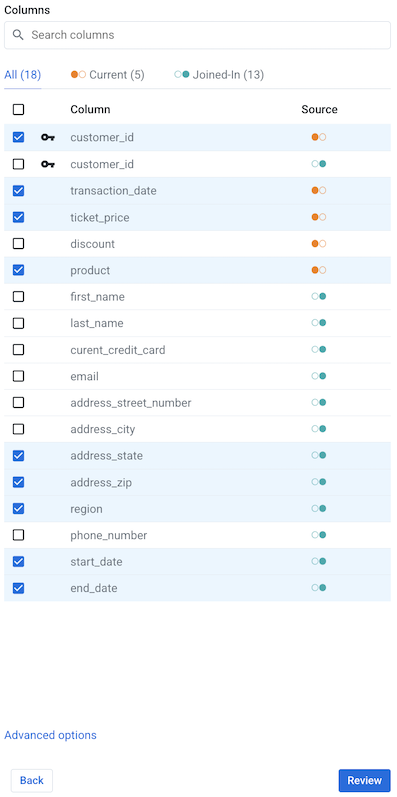Viewport: 397px width, 797px height.
Task: Uncheck the end_date checkbox
Action: [x=18, y=588]
